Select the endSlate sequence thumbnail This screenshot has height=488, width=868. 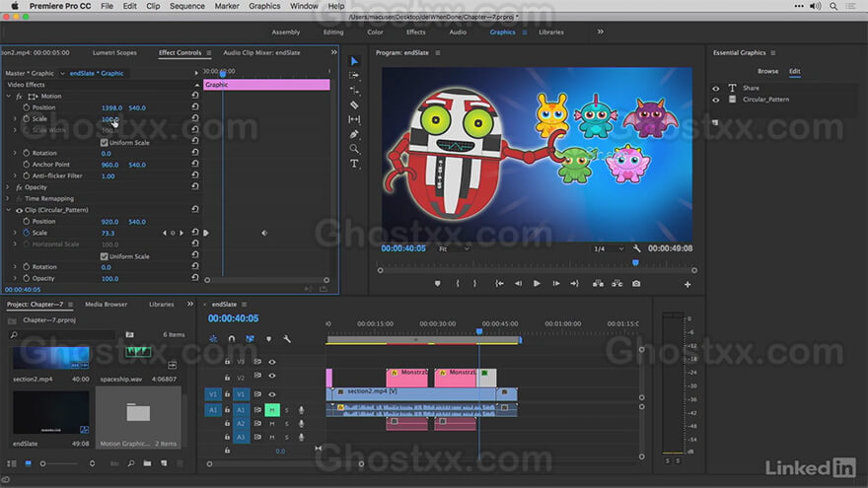click(51, 413)
